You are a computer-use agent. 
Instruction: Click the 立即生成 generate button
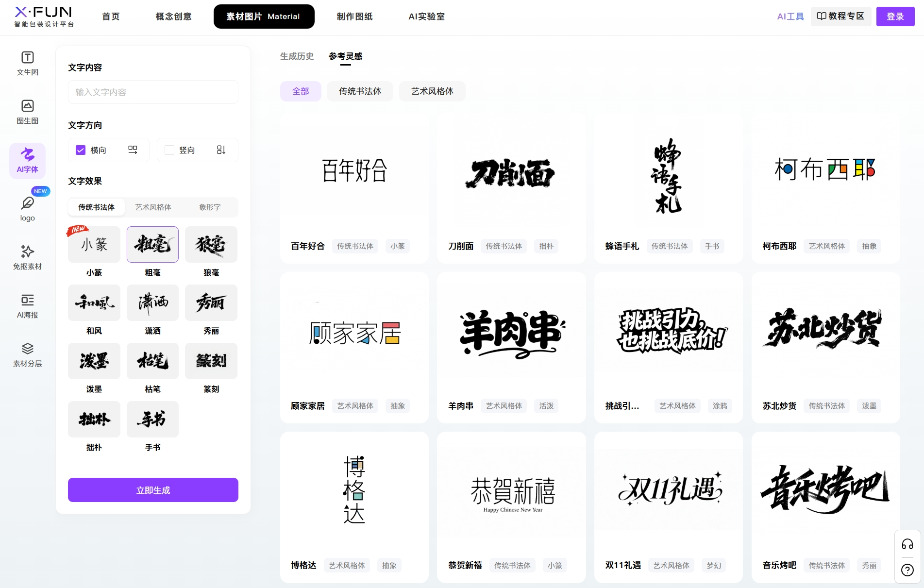click(x=152, y=490)
